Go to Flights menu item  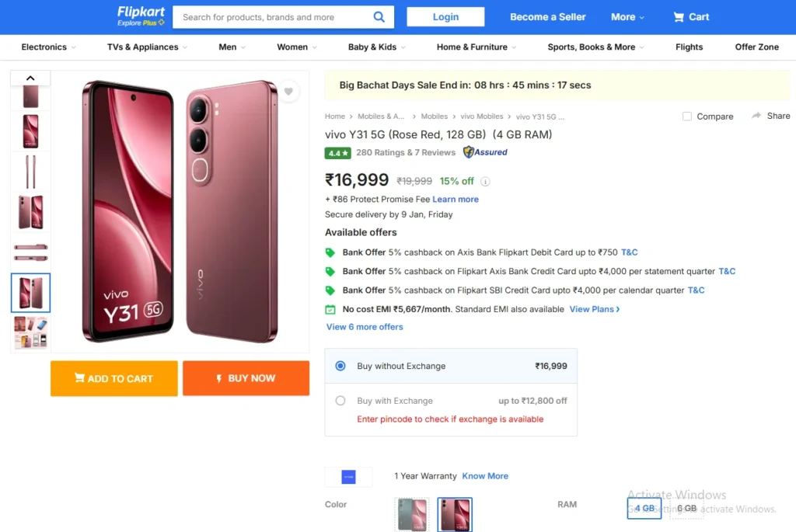(689, 47)
